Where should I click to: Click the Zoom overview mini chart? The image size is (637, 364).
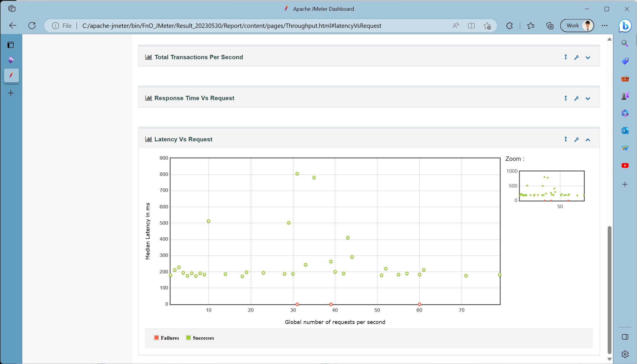tap(552, 186)
